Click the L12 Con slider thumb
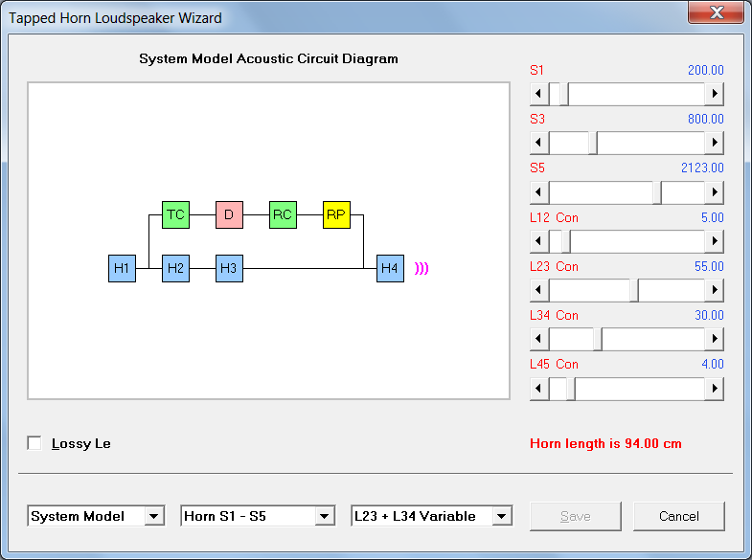 coord(566,241)
